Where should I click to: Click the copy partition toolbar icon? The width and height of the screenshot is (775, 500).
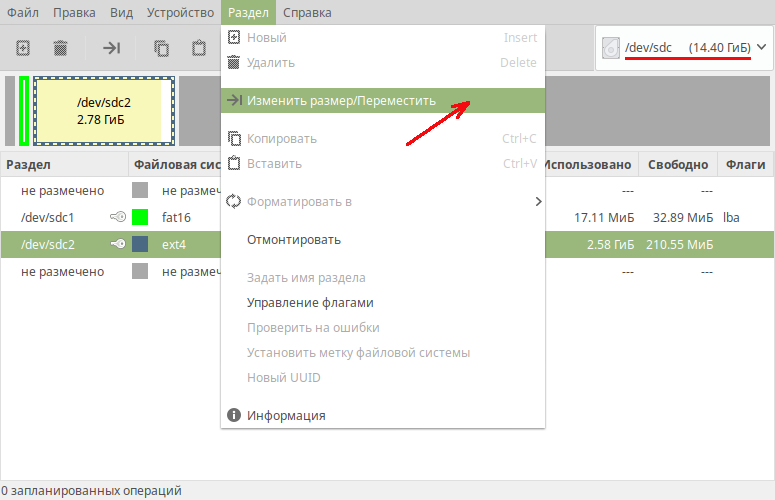161,48
